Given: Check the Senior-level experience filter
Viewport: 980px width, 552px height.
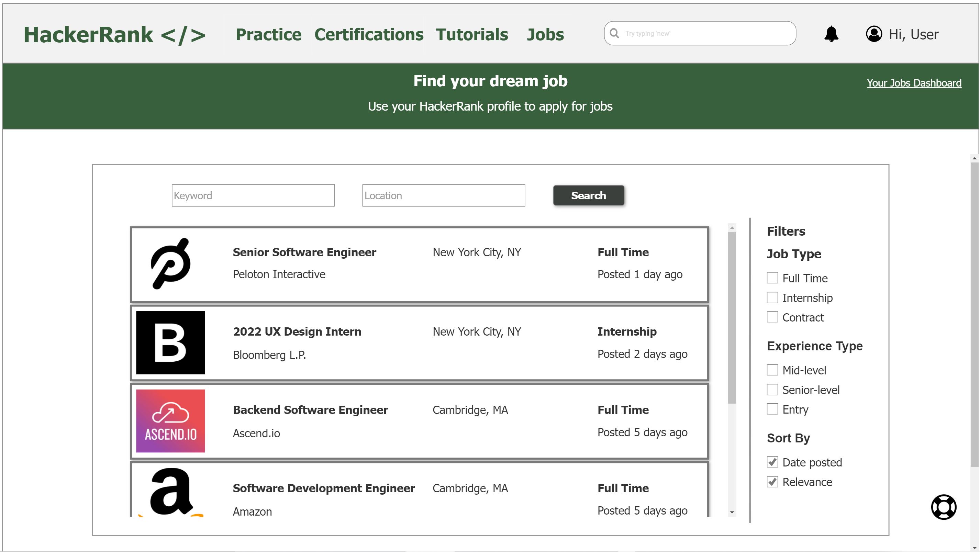Looking at the screenshot, I should click(772, 390).
